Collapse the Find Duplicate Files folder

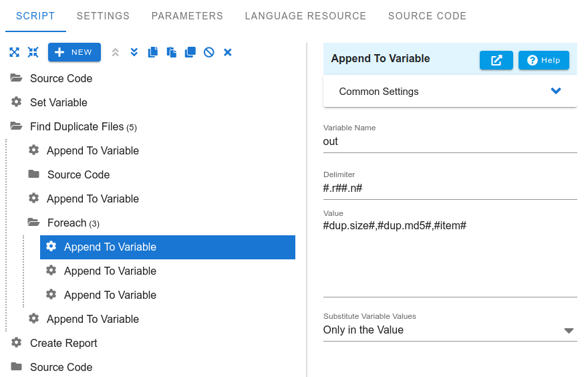point(16,126)
